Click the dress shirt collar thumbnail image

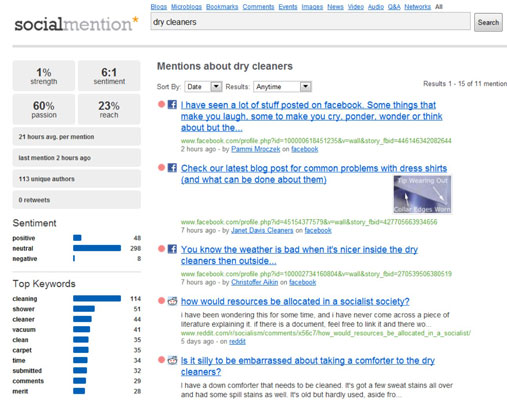pos(422,195)
